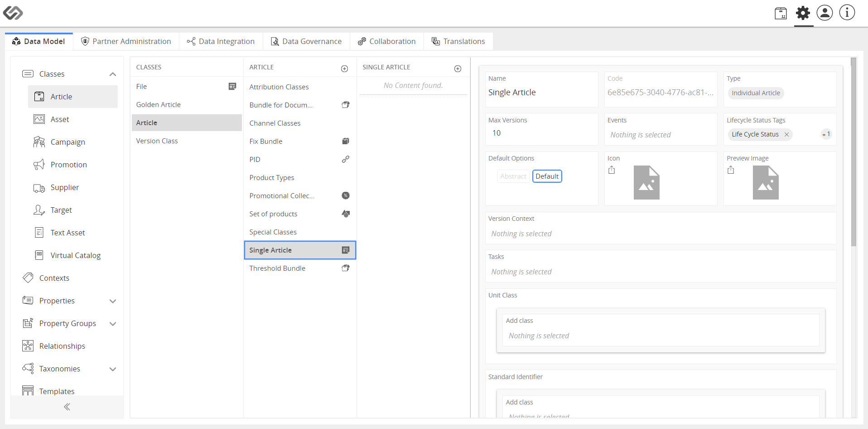Select Campaign in the sidebar

pos(72,142)
